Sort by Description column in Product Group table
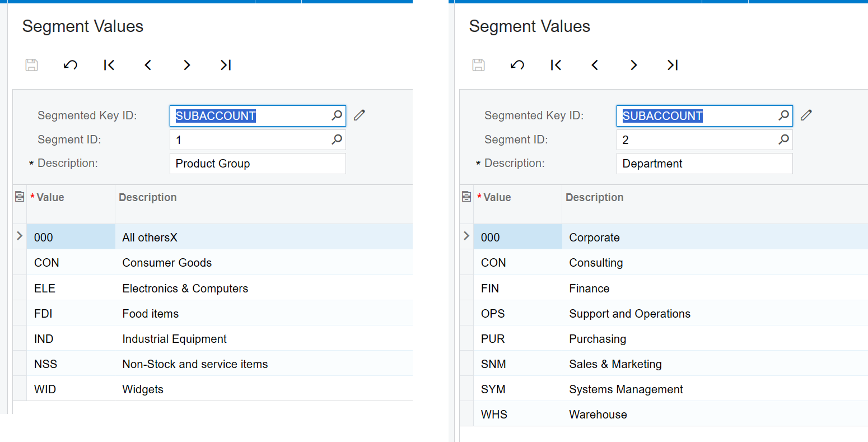The height and width of the screenshot is (442, 868). (264, 204)
